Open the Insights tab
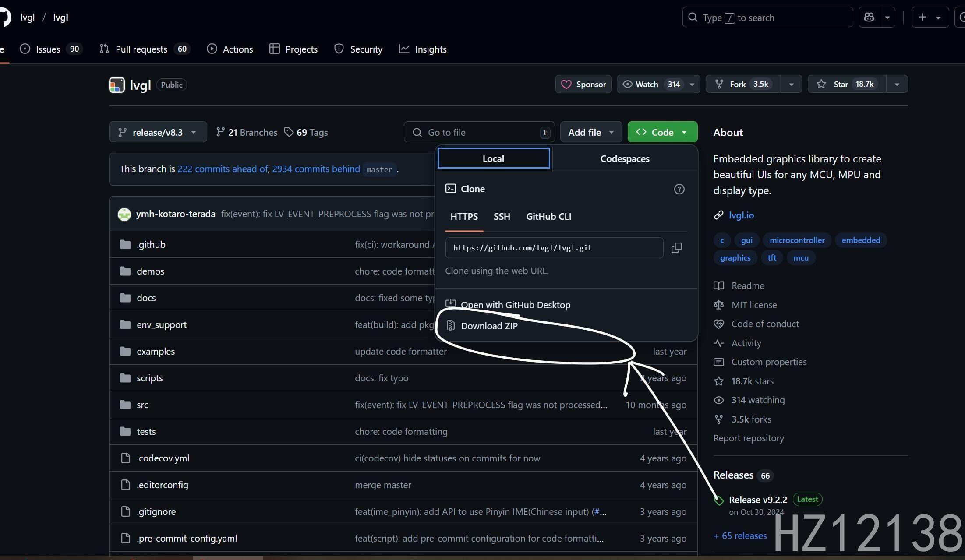The image size is (965, 560). pos(423,49)
